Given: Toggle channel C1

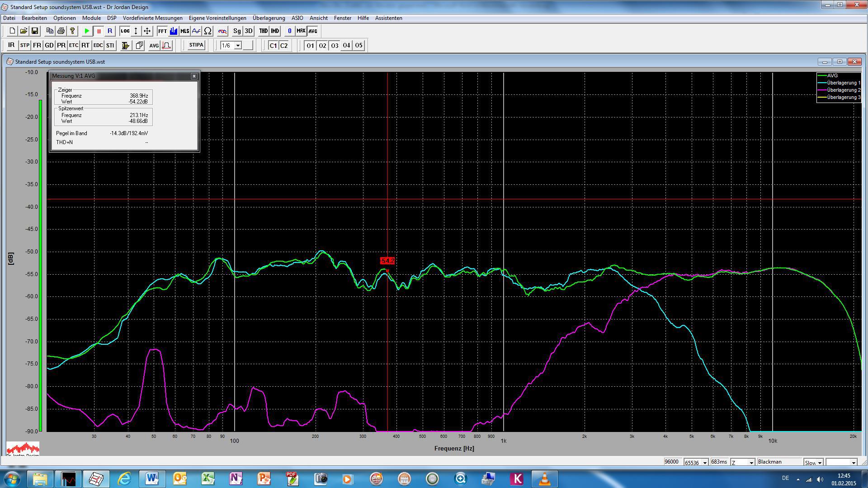Looking at the screenshot, I should pyautogui.click(x=273, y=45).
